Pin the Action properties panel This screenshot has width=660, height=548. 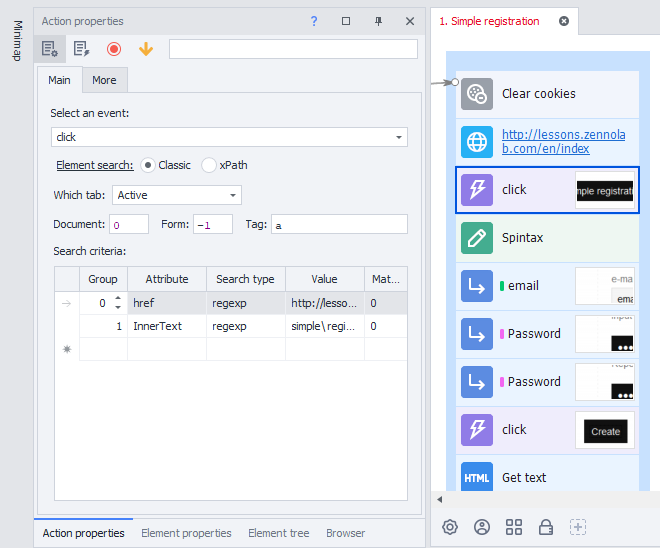tap(378, 21)
